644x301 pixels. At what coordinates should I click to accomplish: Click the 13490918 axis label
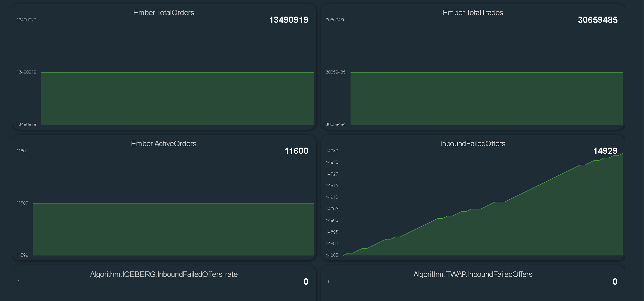click(26, 125)
